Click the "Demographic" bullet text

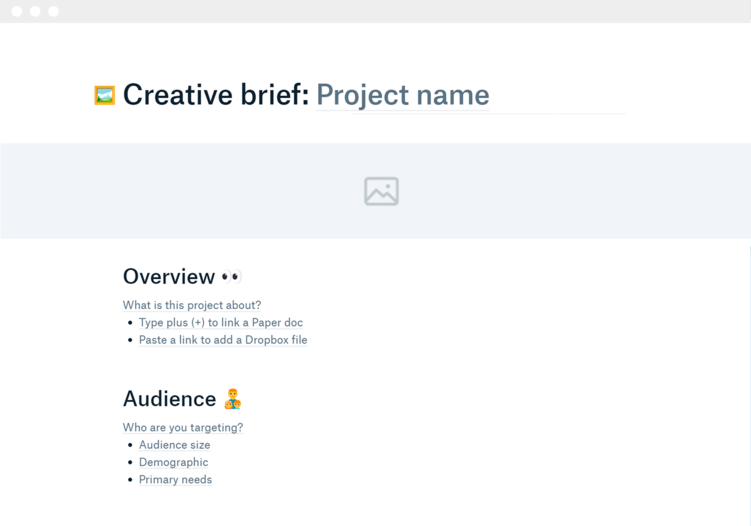pos(173,462)
